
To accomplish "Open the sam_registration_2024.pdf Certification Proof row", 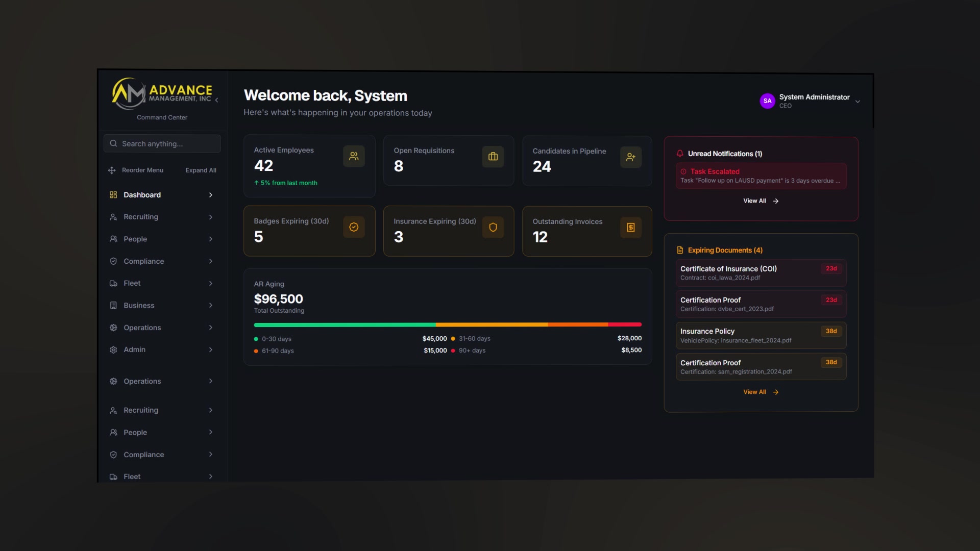I will pos(761,367).
